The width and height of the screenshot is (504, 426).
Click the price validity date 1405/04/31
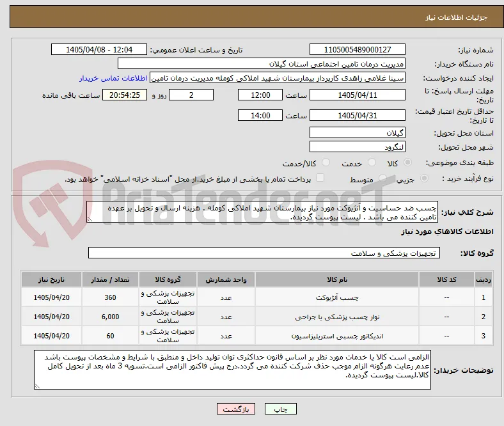357,115
